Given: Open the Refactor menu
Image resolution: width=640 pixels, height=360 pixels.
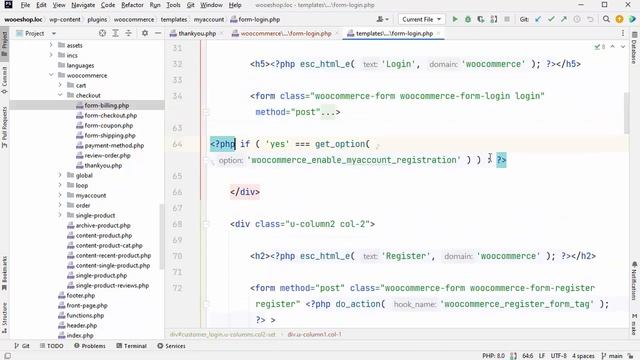Looking at the screenshot, I should click(132, 5).
